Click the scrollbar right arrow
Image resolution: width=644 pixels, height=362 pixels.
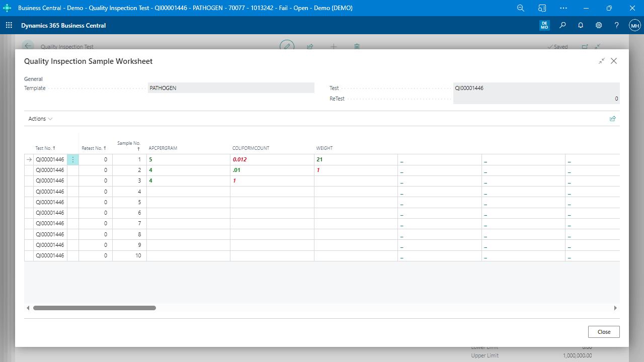pos(615,308)
